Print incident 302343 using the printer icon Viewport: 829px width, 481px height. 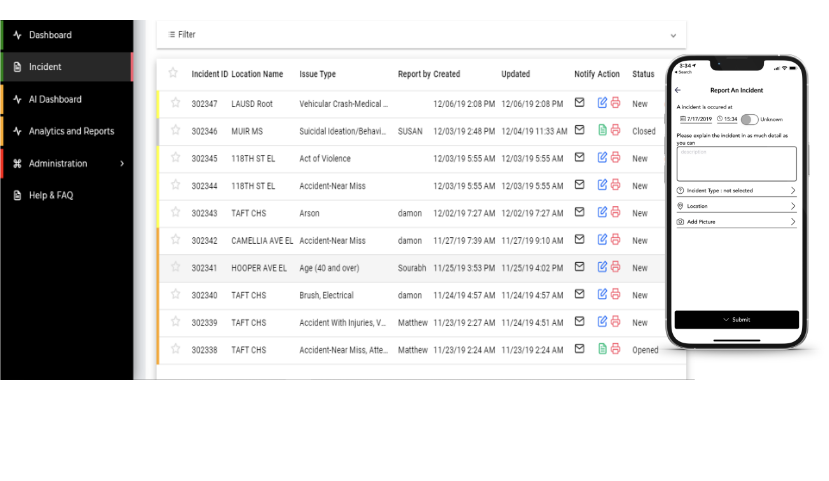[x=616, y=213]
